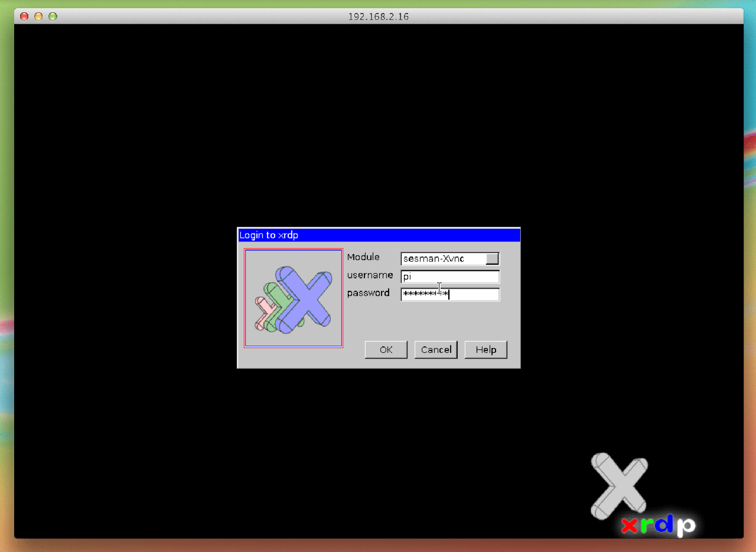756x552 pixels.
Task: Close the remote session with the red button
Action: click(x=24, y=17)
